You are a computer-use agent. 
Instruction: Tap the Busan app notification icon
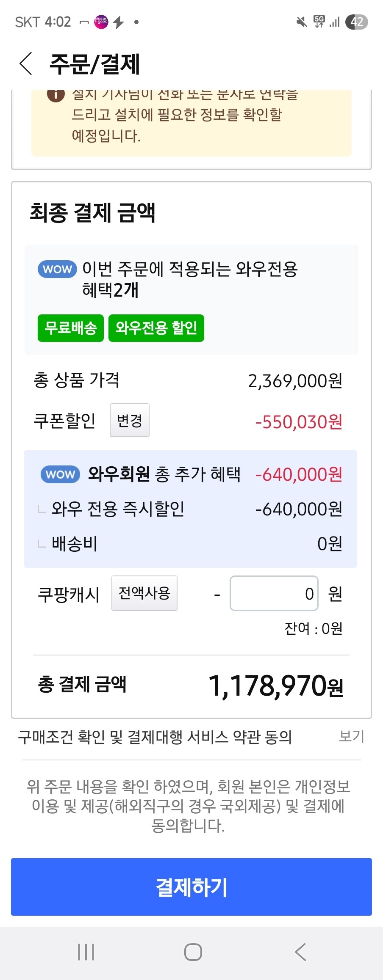point(101,22)
